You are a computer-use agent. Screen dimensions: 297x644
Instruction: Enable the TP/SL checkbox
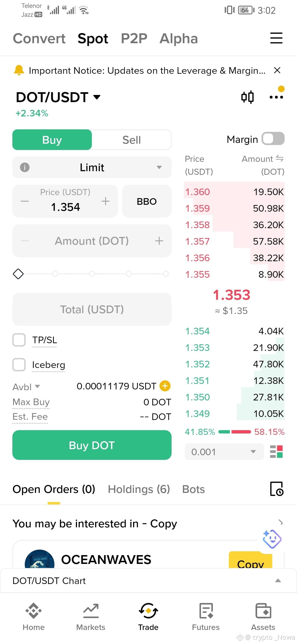pyautogui.click(x=19, y=340)
